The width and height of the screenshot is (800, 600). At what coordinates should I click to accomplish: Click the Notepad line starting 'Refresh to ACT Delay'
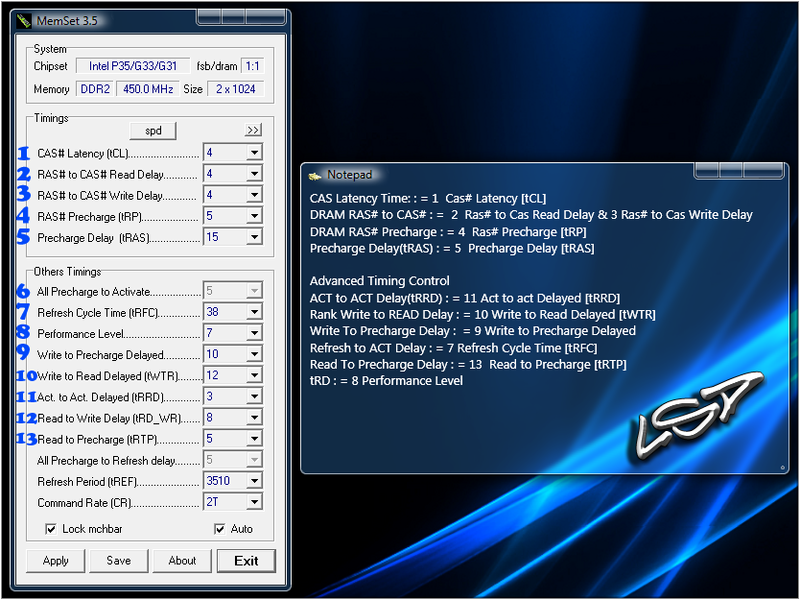[453, 348]
